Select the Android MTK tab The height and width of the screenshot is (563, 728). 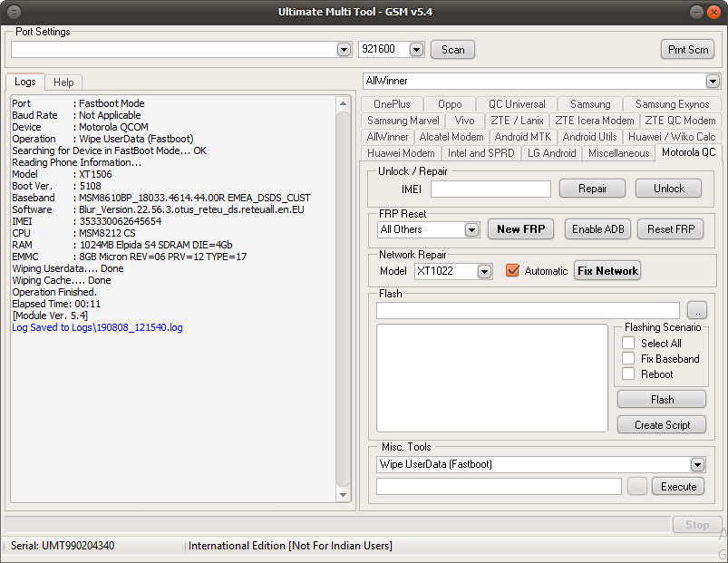tap(522, 137)
